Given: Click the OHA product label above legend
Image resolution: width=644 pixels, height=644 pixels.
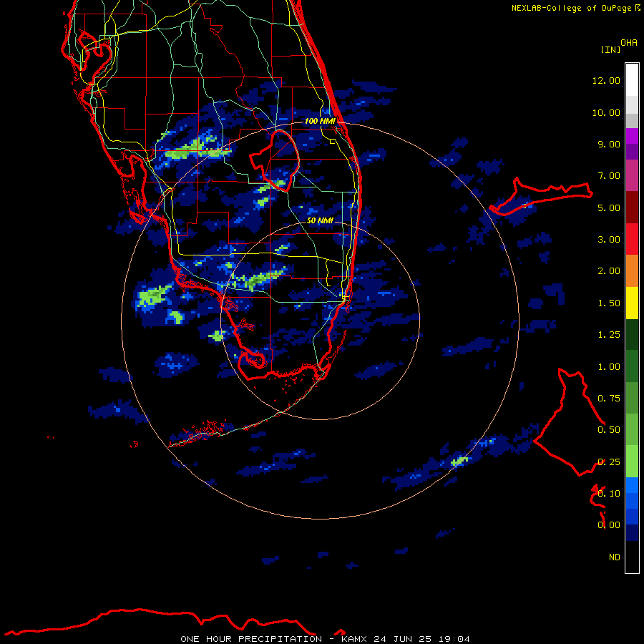Looking at the screenshot, I should coord(629,43).
